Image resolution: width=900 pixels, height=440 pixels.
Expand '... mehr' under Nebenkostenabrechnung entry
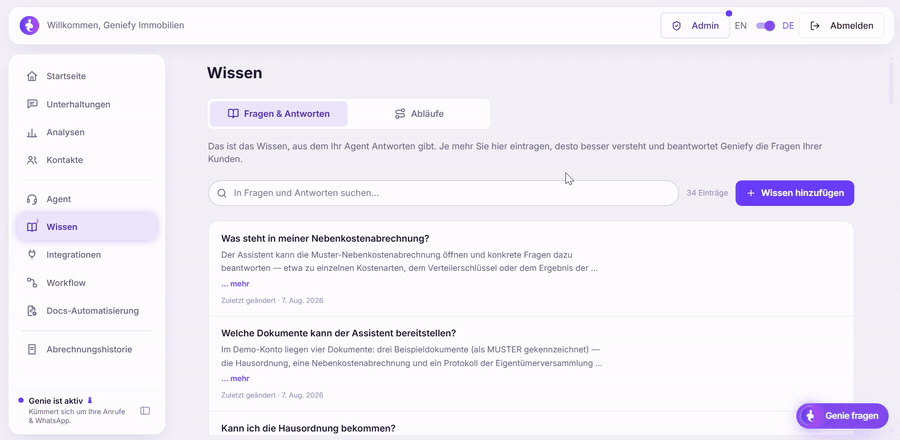(x=235, y=284)
